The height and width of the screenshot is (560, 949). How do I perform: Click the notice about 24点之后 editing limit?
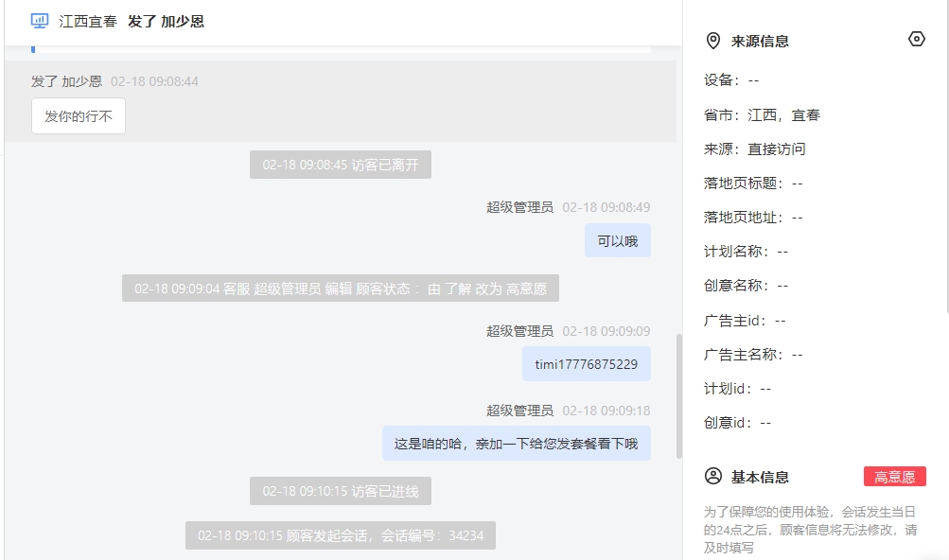coord(811,530)
